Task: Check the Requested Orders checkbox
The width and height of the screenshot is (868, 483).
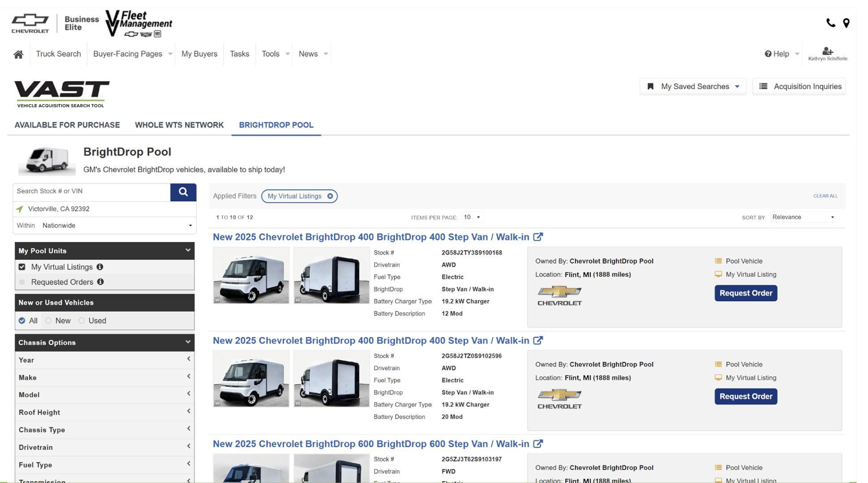Action: tap(22, 282)
